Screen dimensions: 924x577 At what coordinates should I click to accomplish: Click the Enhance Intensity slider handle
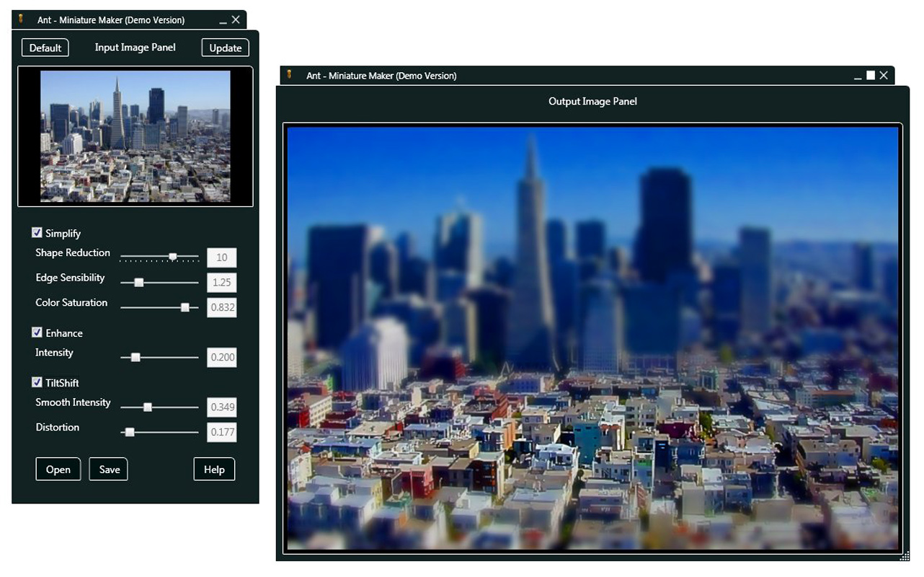click(135, 357)
